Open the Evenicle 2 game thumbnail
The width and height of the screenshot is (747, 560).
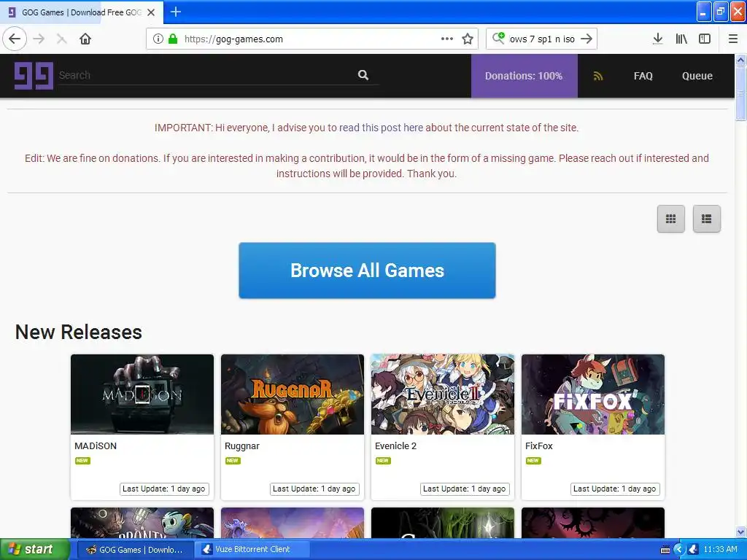[x=443, y=394]
